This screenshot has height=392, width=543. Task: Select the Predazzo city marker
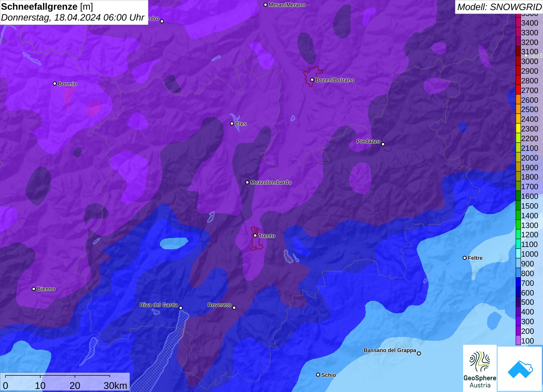[x=383, y=144]
